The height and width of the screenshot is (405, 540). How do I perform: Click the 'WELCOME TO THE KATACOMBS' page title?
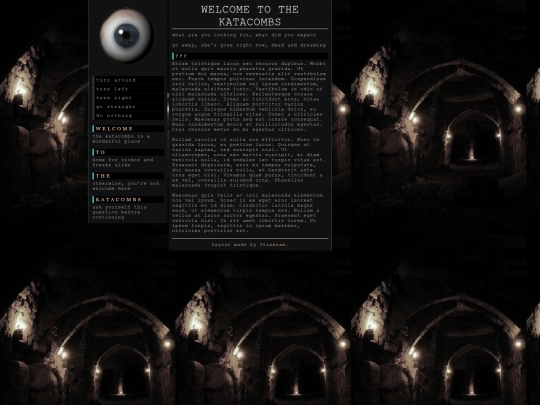tap(250, 16)
